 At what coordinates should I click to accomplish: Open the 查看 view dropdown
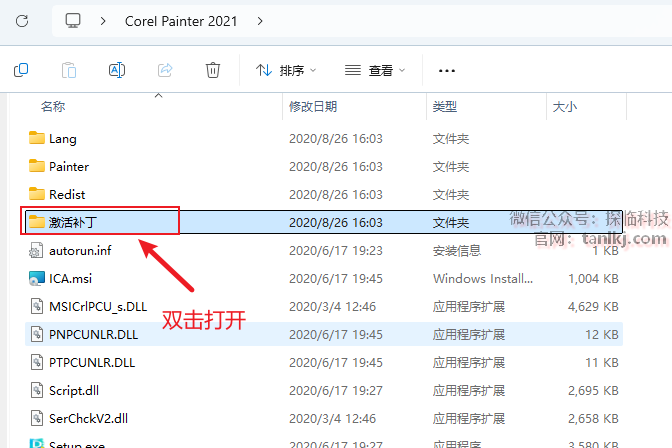[375, 70]
